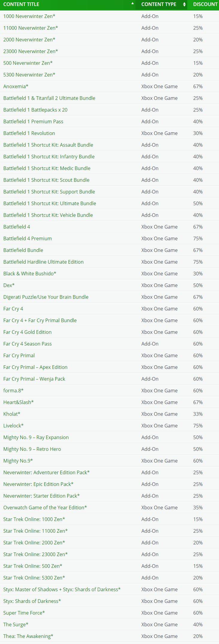Open the Anoxemia* game link
This screenshot has height=644, width=219.
[x=16, y=86]
